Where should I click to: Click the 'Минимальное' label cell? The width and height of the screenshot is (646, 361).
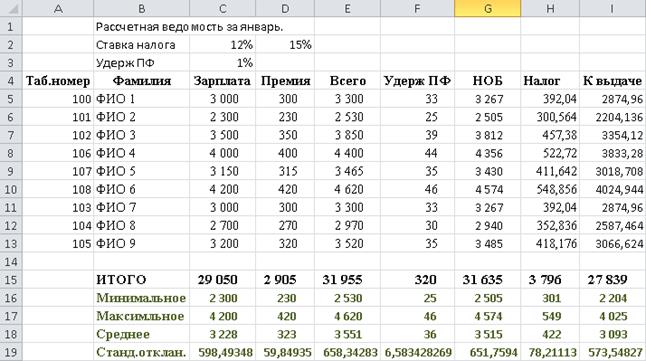pyautogui.click(x=141, y=298)
